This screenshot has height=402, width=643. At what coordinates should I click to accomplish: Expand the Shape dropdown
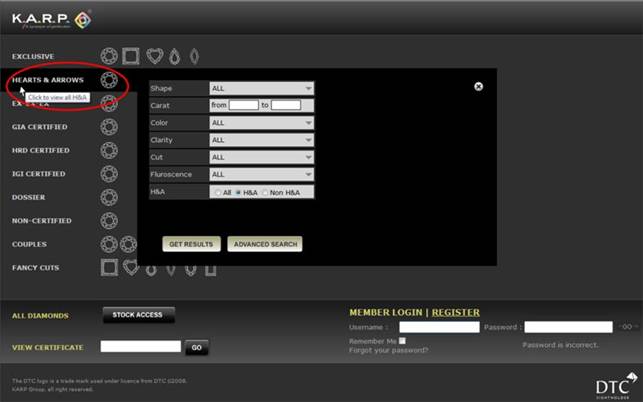[x=261, y=89]
